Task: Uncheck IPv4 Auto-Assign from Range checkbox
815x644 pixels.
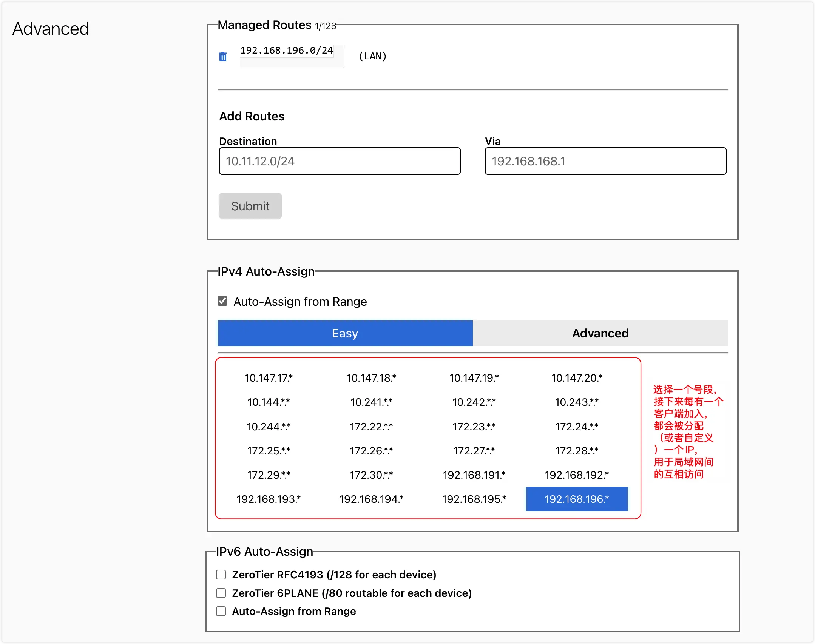Action: [x=222, y=301]
